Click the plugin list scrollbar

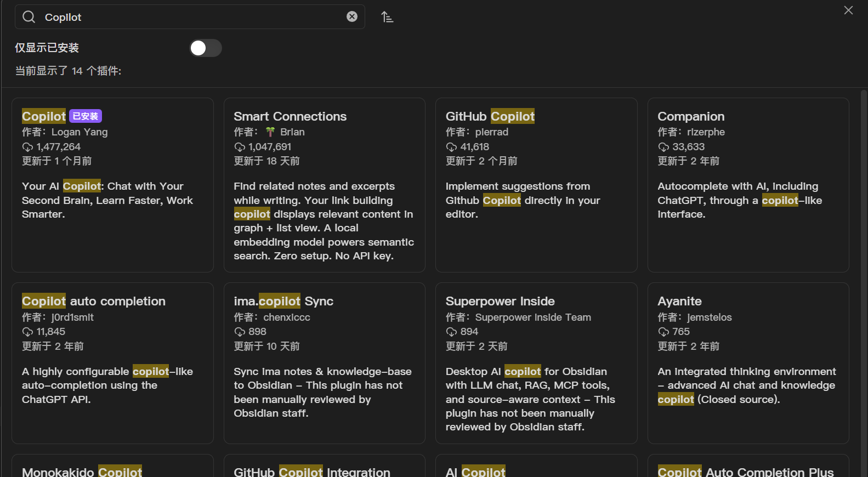point(864,282)
